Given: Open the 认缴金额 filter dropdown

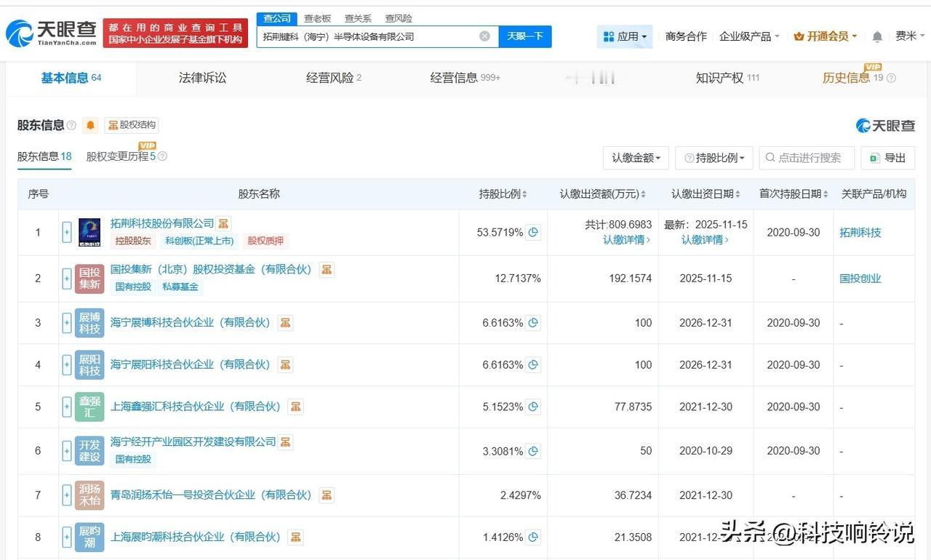Looking at the screenshot, I should coord(636,158).
